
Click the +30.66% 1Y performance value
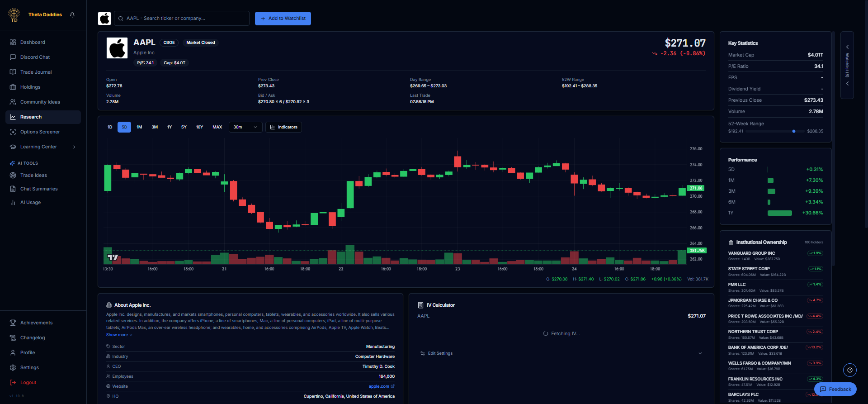tap(812, 213)
